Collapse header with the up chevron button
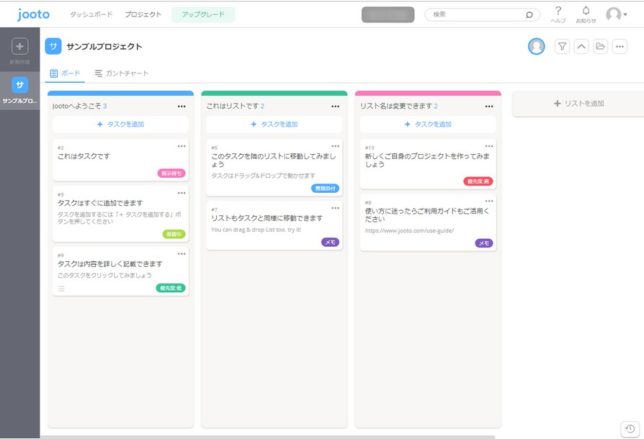 pyautogui.click(x=581, y=46)
